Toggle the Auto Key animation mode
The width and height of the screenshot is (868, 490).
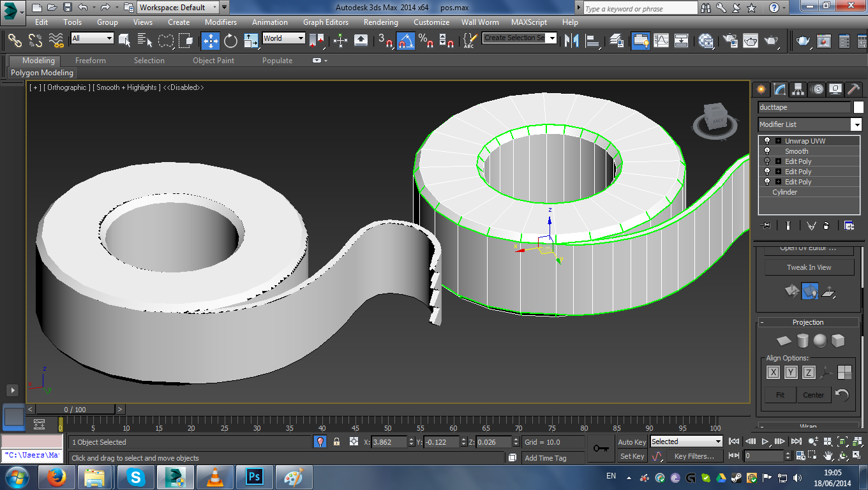631,442
